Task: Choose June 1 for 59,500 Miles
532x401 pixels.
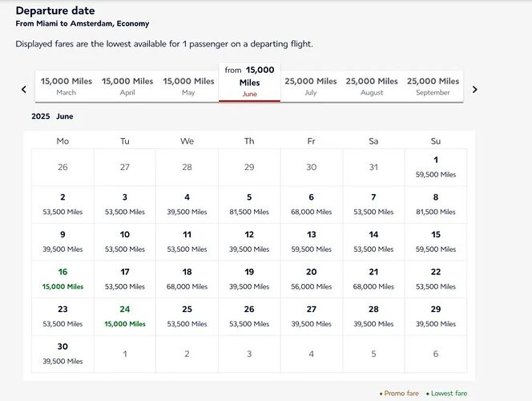Action: coord(435,167)
